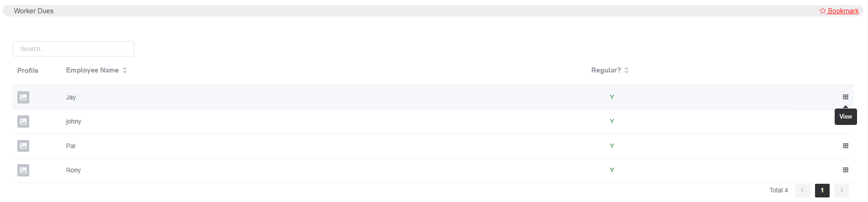Select Rony's profile picture icon
Image resolution: width=868 pixels, height=202 pixels.
click(x=23, y=170)
